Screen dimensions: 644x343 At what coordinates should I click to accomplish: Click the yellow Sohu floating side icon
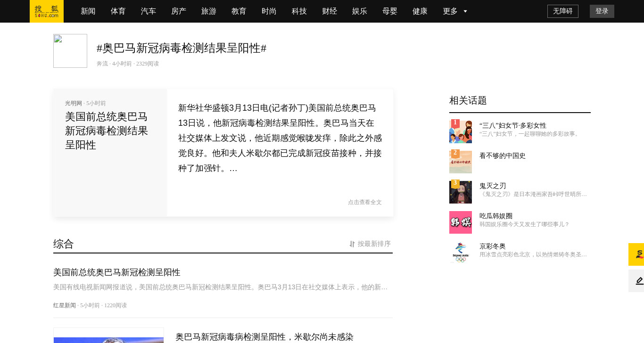point(636,254)
